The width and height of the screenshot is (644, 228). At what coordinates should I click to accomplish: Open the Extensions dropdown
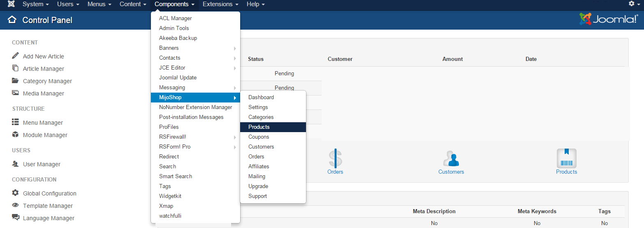click(x=220, y=4)
